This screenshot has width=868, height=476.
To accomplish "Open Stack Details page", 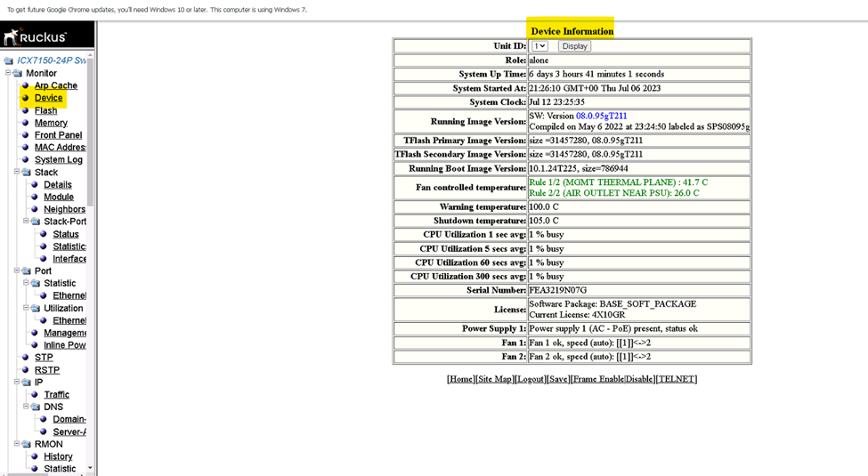I will (58, 184).
